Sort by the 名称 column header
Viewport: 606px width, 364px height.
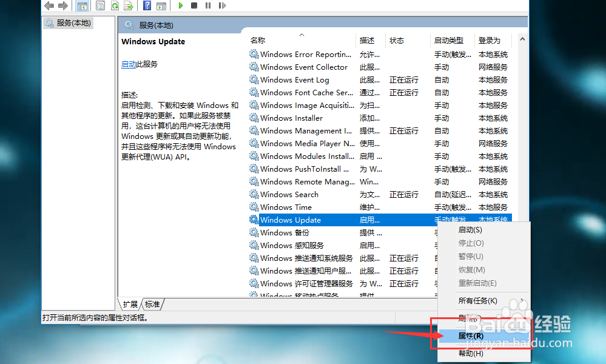click(301, 40)
